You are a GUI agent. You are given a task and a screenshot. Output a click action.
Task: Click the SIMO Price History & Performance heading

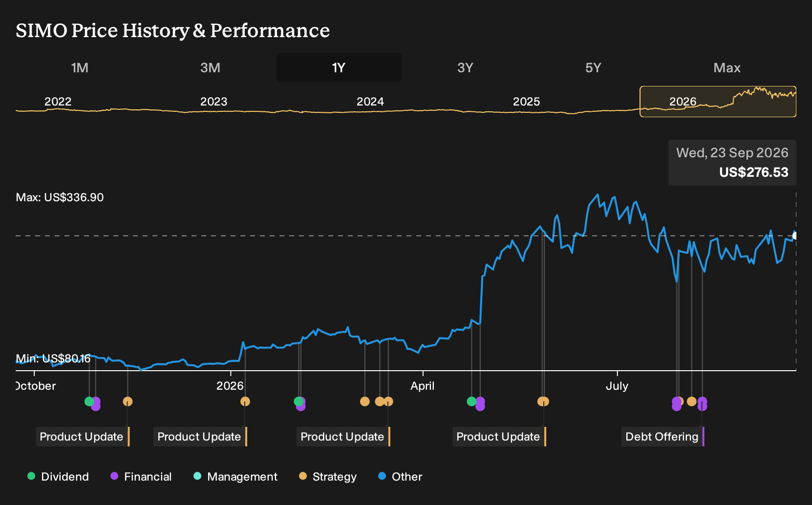click(173, 30)
